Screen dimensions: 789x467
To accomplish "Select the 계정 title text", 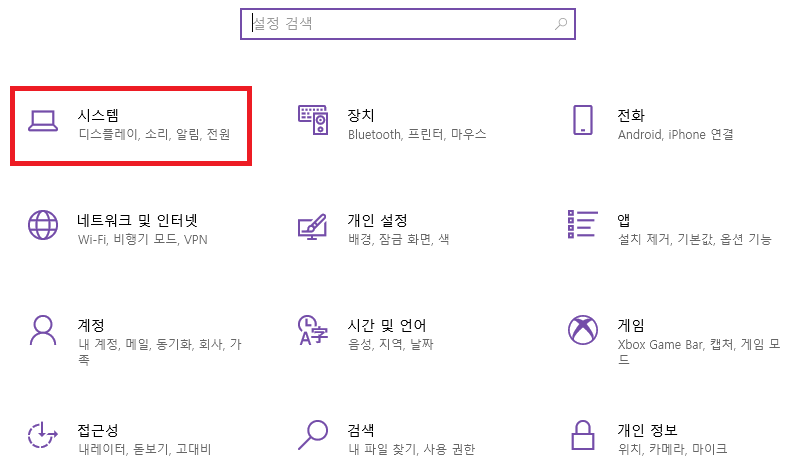I will (x=91, y=325).
